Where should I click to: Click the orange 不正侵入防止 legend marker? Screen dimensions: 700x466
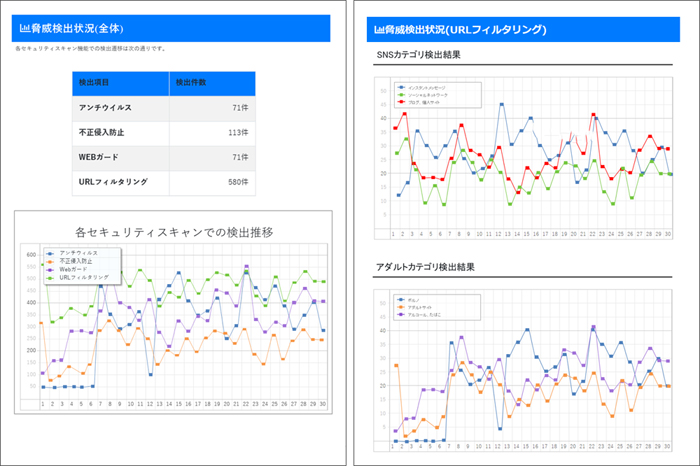(50, 262)
